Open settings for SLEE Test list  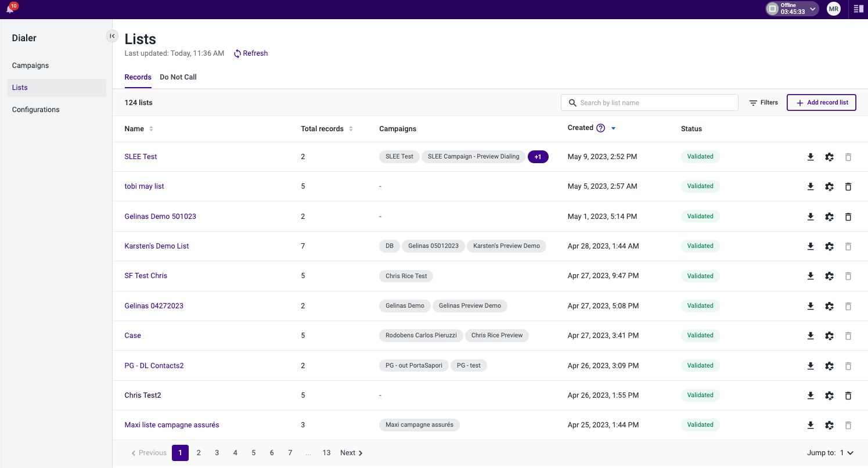[x=829, y=157]
